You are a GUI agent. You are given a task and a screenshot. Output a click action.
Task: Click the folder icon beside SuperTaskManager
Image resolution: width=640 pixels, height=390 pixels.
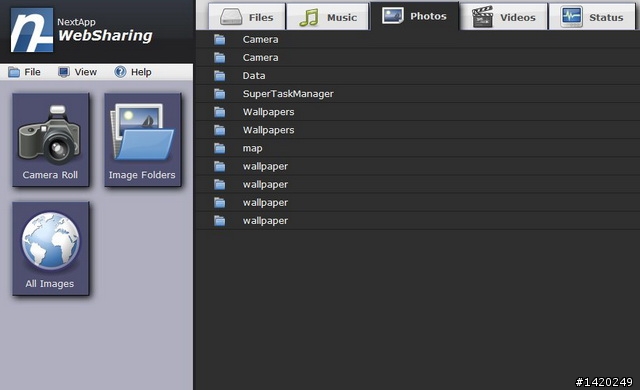tap(220, 94)
